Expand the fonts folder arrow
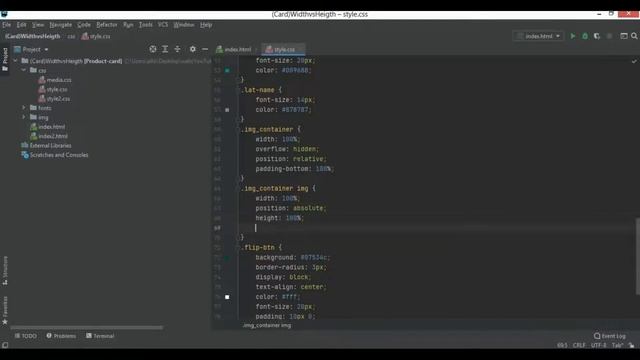Viewport: 640px width, 360px height. pos(24,108)
